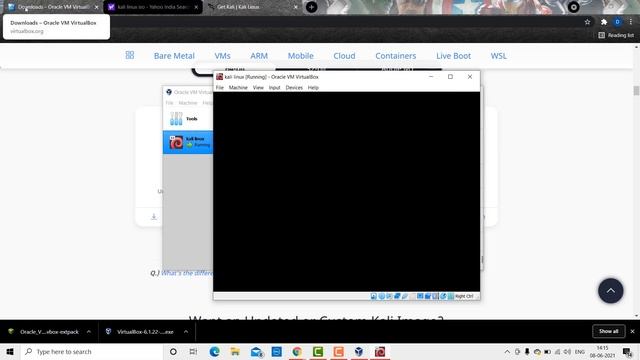Click the CPU/execution cap icon in the VM status bar
This screenshot has width=640, height=360.
click(x=435, y=296)
